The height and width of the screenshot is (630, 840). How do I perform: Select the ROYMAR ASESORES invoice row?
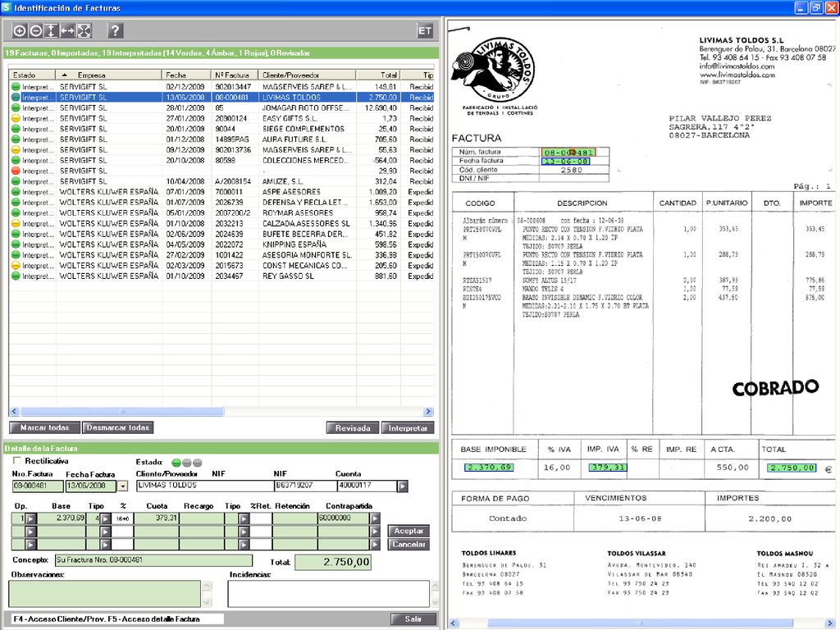coord(221,212)
